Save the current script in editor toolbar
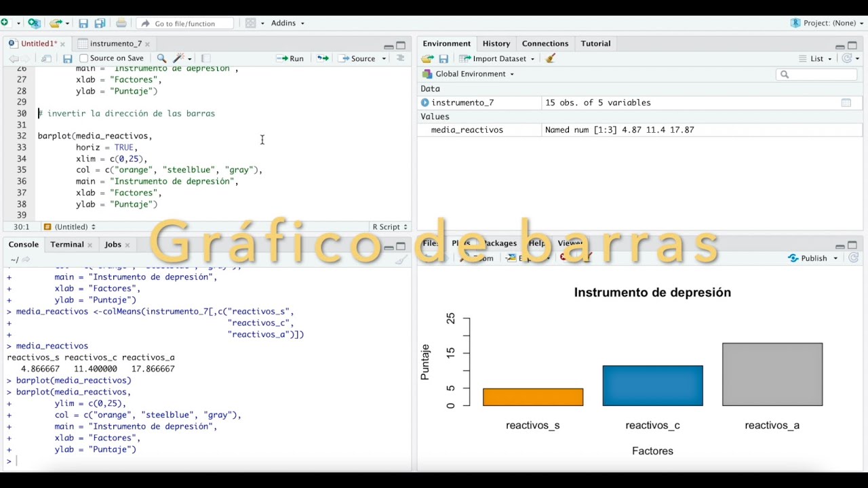 [67, 58]
